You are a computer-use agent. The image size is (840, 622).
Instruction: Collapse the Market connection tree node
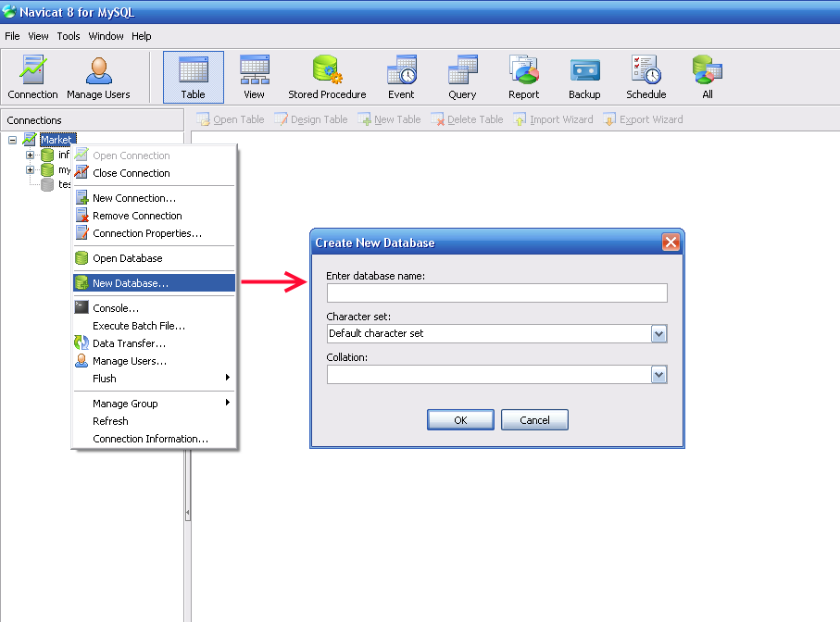12,141
